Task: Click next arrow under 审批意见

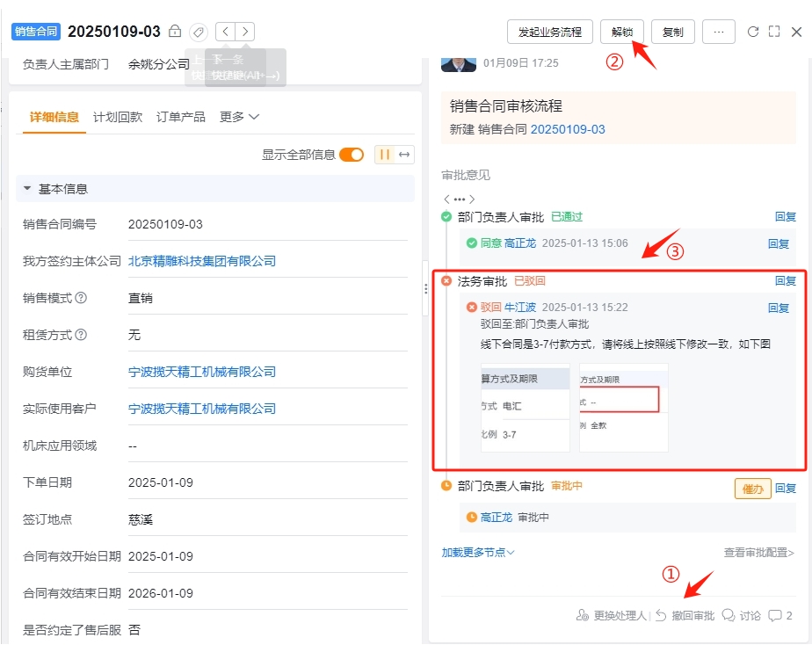Action: pos(472,199)
